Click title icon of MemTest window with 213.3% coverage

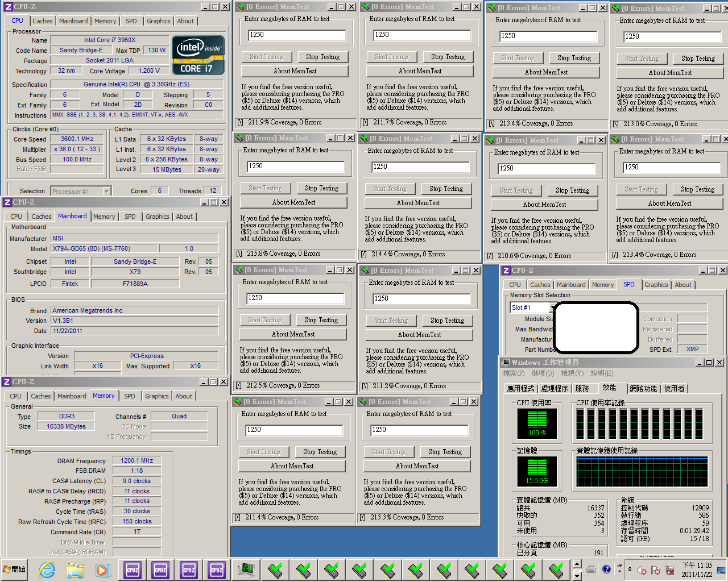[x=363, y=402]
